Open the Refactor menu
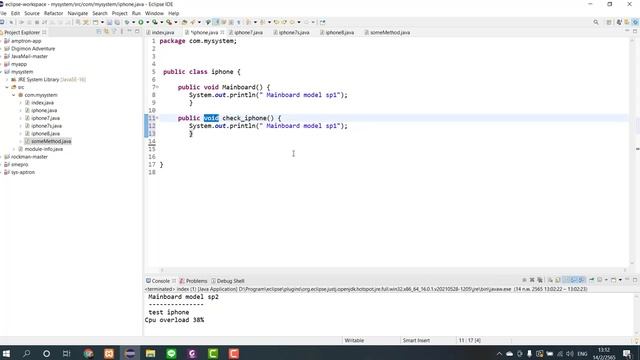 click(53, 13)
